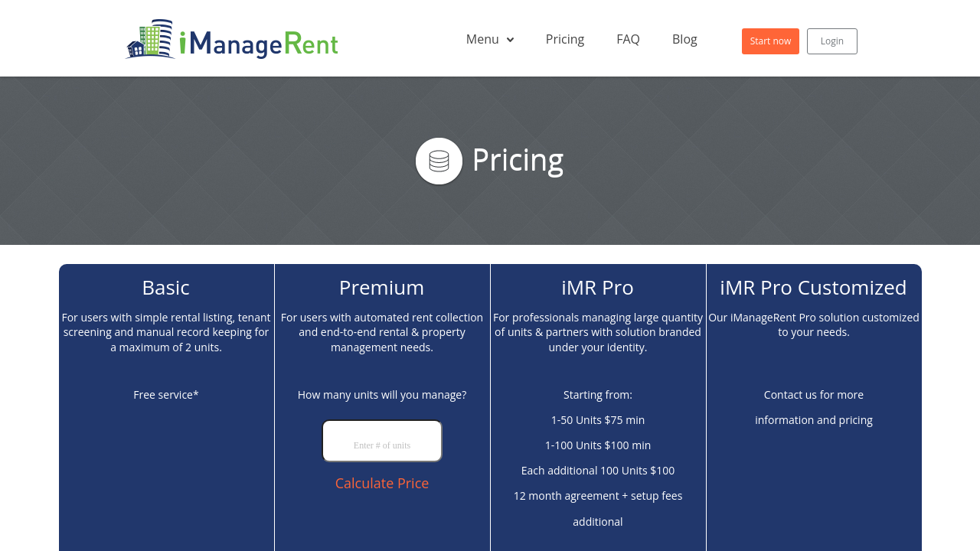Click the "information and pricing" line
This screenshot has width=980, height=551.
coord(814,420)
